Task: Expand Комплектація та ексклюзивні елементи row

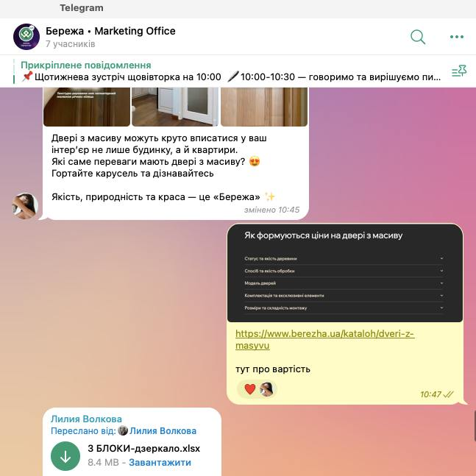Action: [x=343, y=295]
